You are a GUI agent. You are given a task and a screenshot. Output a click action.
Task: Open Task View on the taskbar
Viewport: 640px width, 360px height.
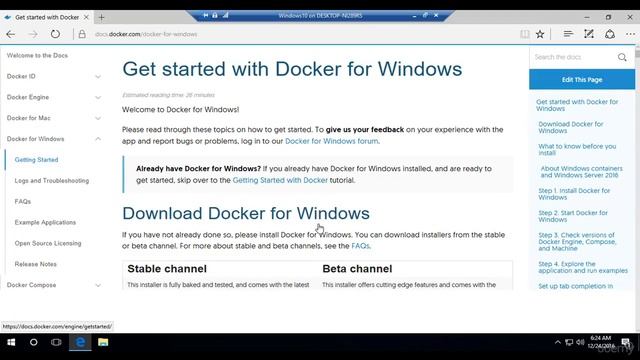56,342
